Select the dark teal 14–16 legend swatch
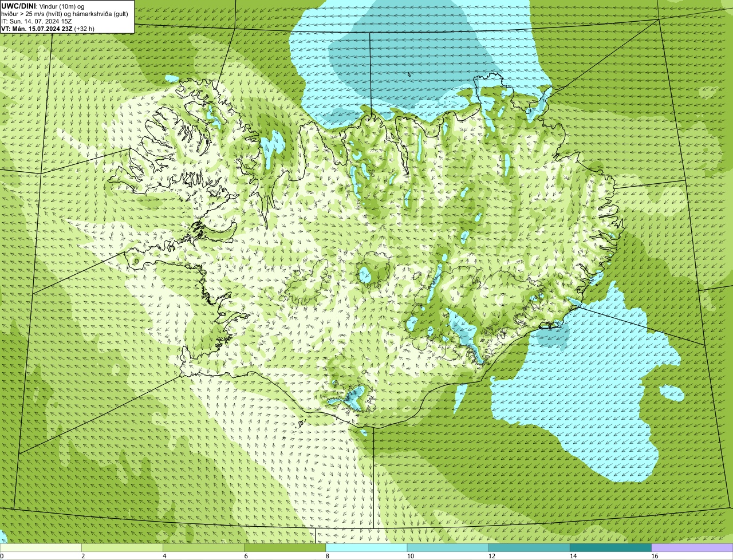Screen dimensions: 733x560 click(x=611, y=548)
